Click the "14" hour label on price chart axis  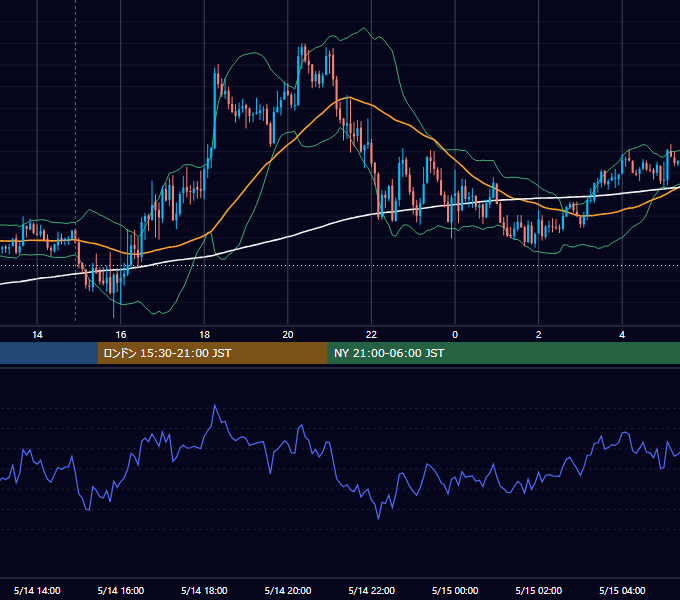[x=37, y=335]
